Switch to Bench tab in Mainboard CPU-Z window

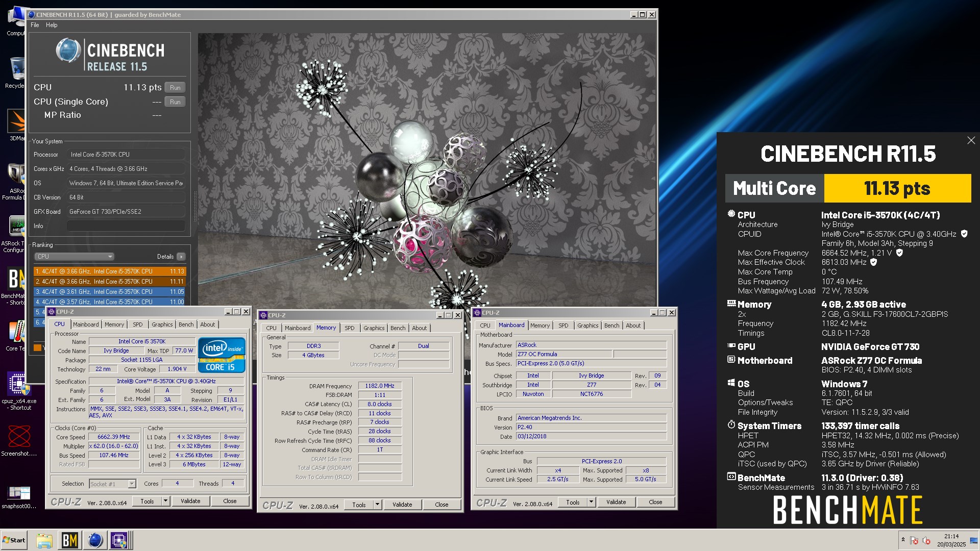click(x=611, y=325)
